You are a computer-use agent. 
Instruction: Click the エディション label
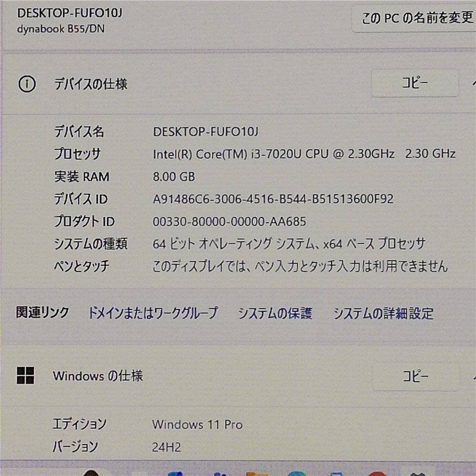(79, 424)
